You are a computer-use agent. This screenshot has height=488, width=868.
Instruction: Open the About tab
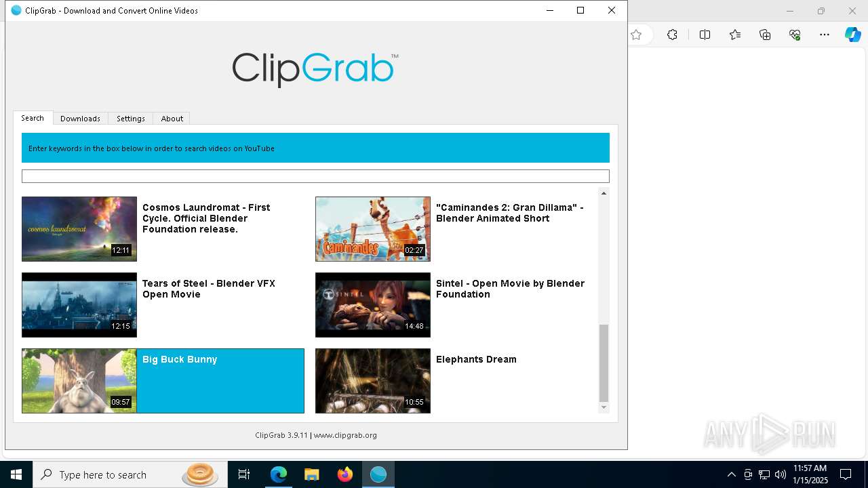[x=172, y=118]
